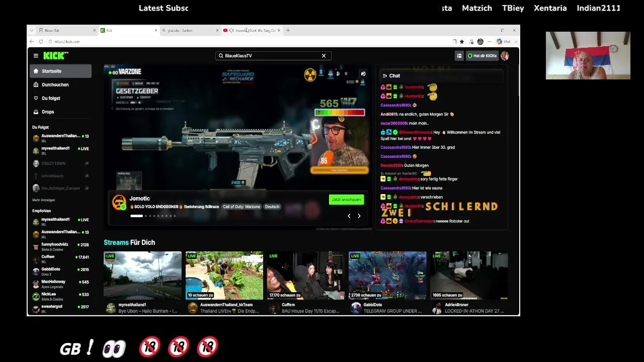Click into the Kick search field
Viewport: 644px width, 362px height.
[x=273, y=56]
